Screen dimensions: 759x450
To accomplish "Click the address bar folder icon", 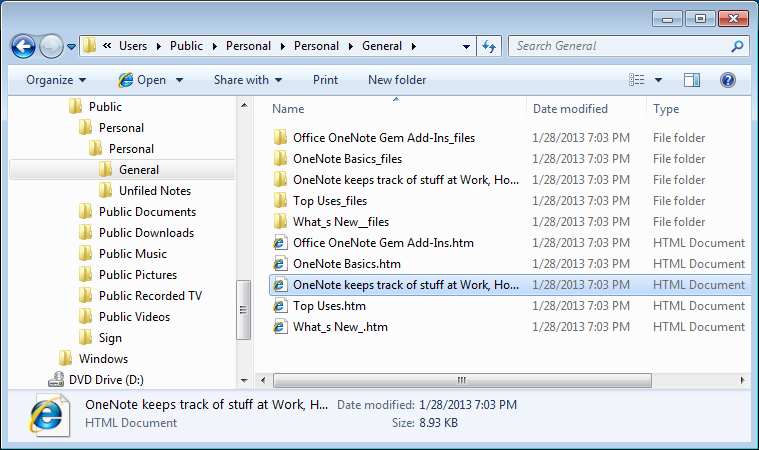I will coord(90,46).
